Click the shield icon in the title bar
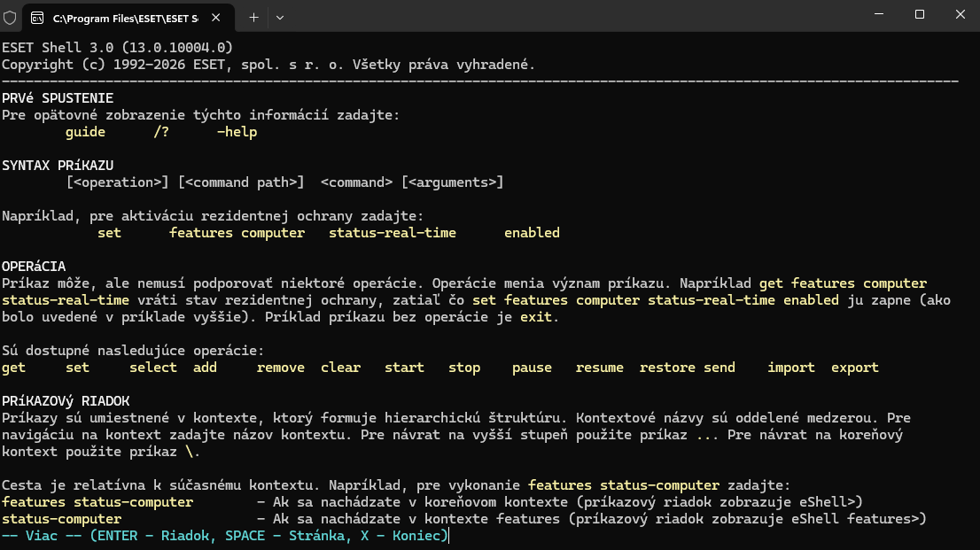 click(x=10, y=18)
